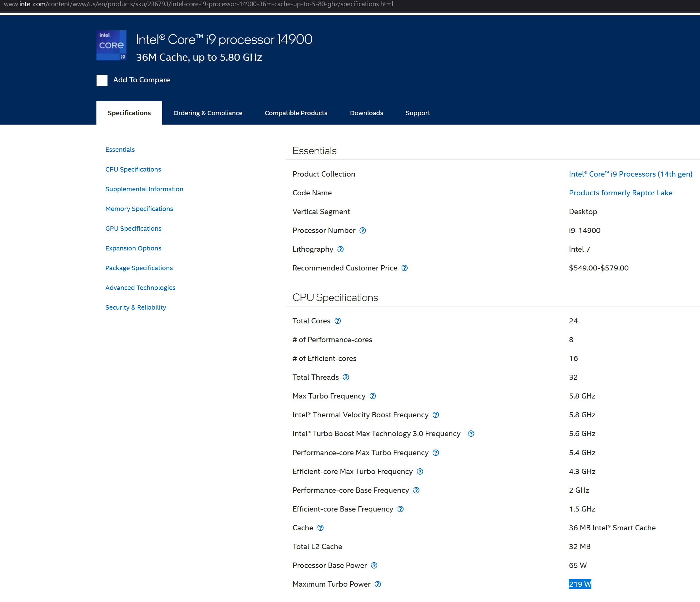
Task: Click the 2 GHz performance-core base value
Action: pyautogui.click(x=579, y=491)
